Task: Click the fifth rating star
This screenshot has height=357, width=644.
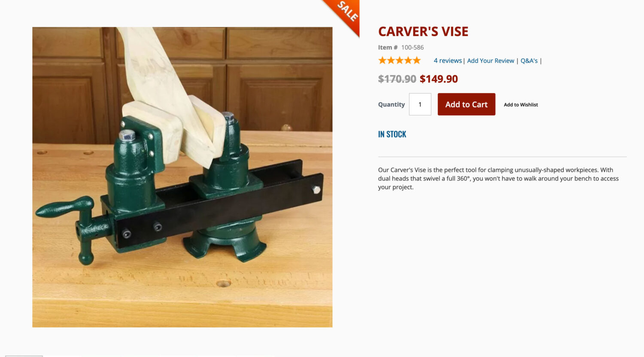Action: click(416, 61)
